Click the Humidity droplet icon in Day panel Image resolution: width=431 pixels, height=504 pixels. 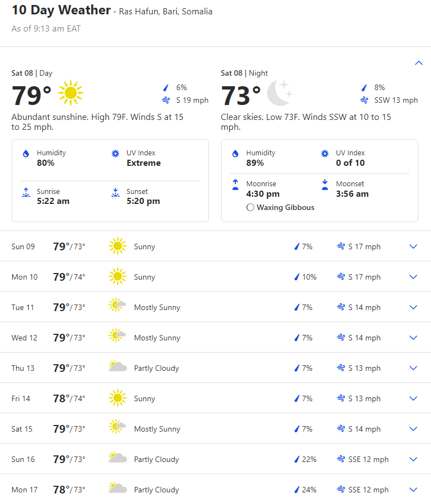(25, 154)
